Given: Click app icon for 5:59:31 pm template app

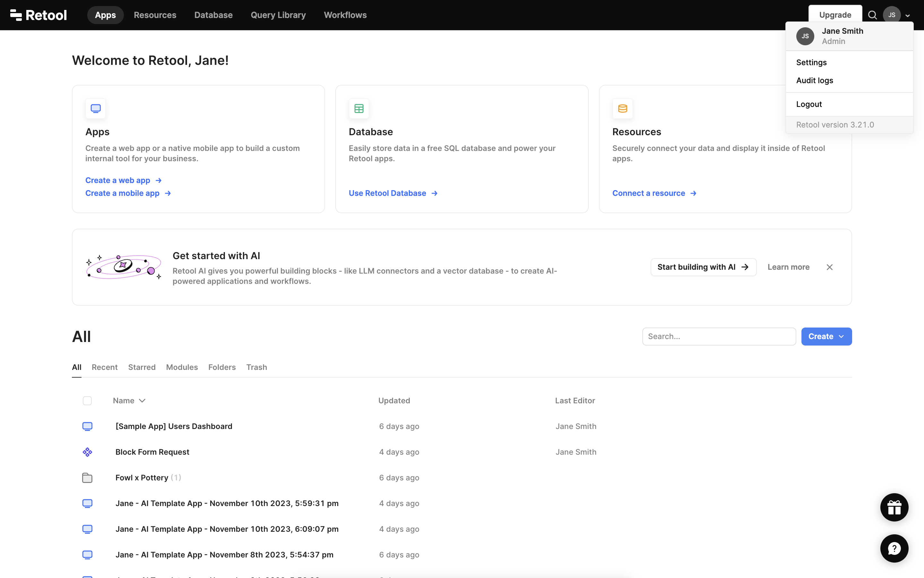Looking at the screenshot, I should 88,504.
